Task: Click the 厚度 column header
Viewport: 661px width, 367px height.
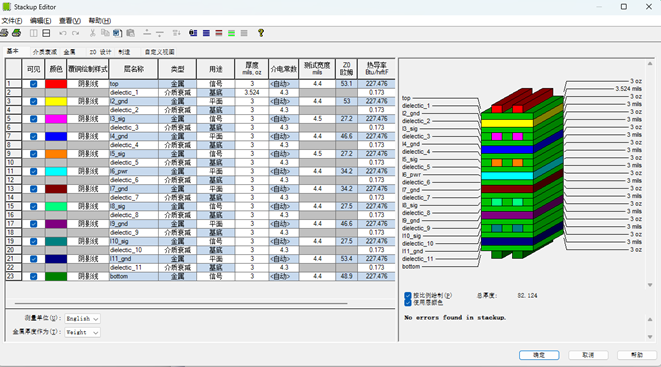Action: (x=252, y=69)
